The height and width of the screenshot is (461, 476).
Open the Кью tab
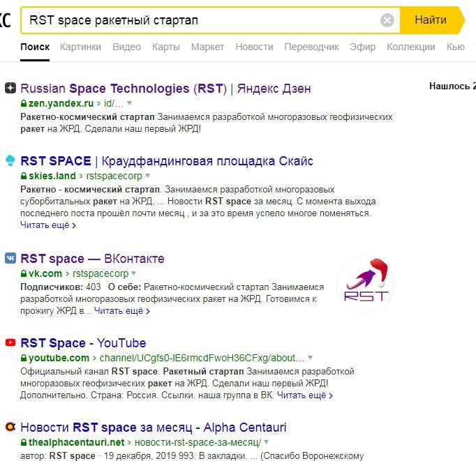(x=455, y=47)
